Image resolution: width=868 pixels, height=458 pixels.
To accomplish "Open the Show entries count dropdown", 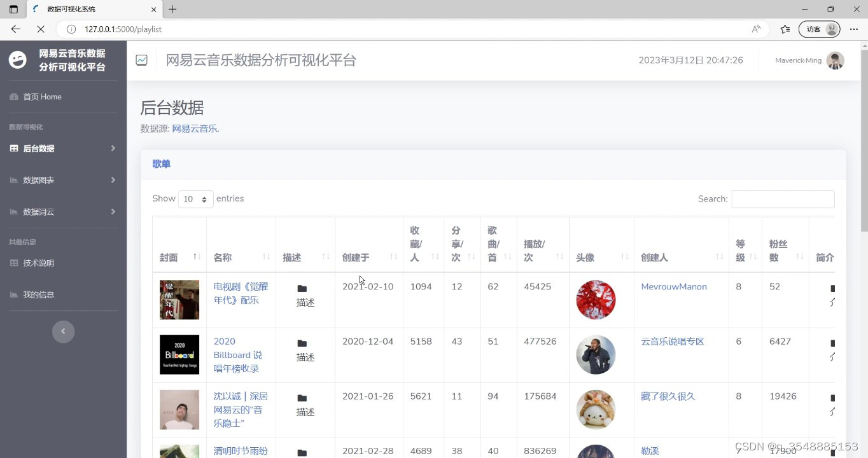I will click(195, 199).
